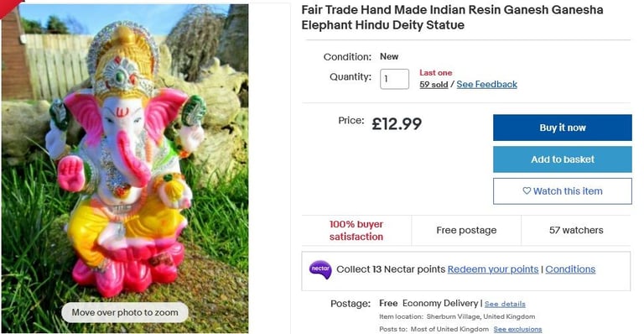Click the Move over photo to zoom label
Image resolution: width=644 pixels, height=334 pixels.
coord(125,313)
